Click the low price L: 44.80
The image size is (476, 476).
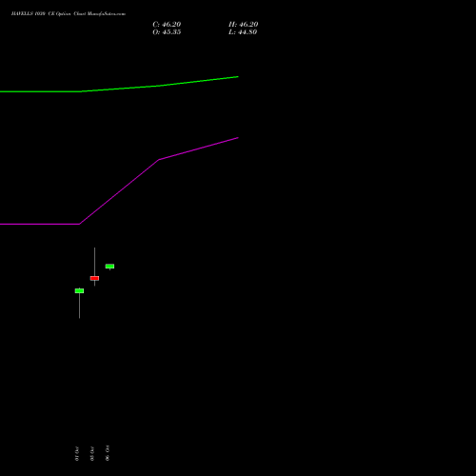(243, 32)
